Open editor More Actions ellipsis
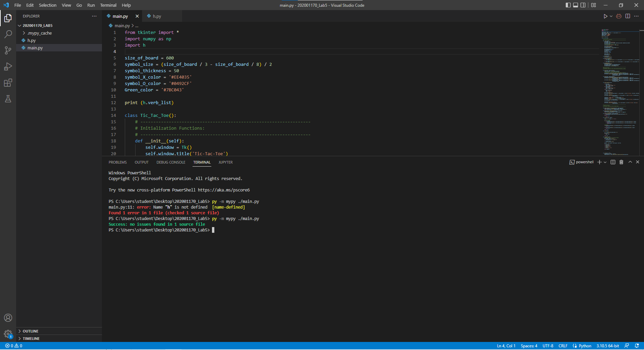 point(636,16)
